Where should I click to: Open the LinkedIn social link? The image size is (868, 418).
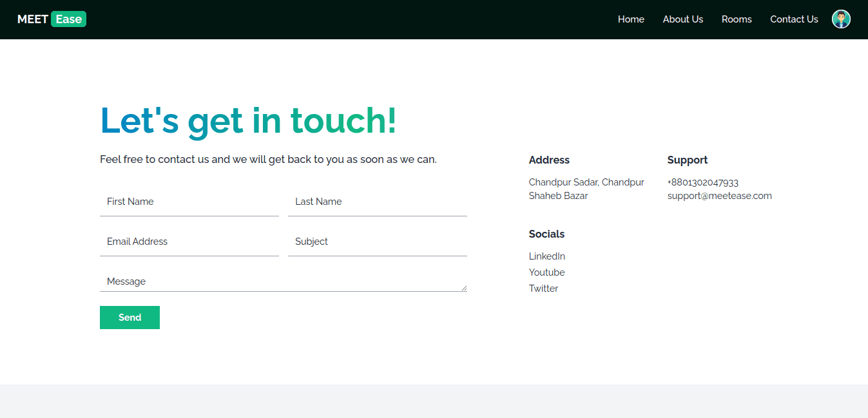(546, 256)
